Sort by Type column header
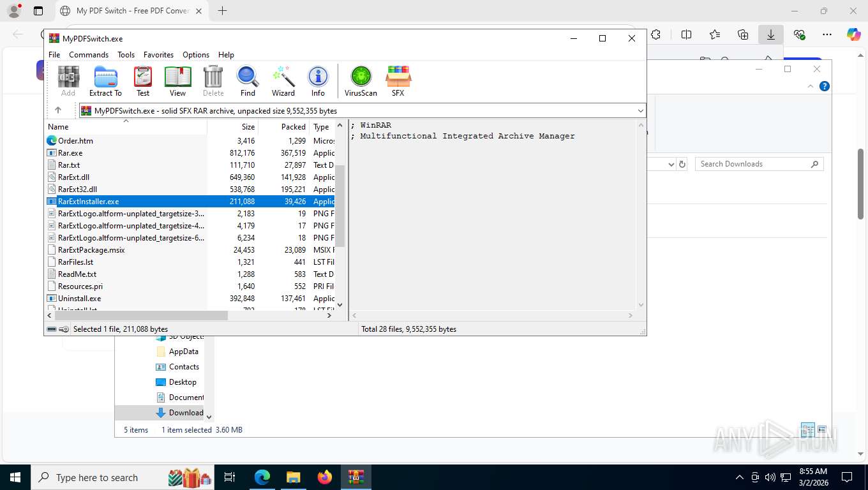Viewport: 868px width, 490px height. pyautogui.click(x=322, y=126)
